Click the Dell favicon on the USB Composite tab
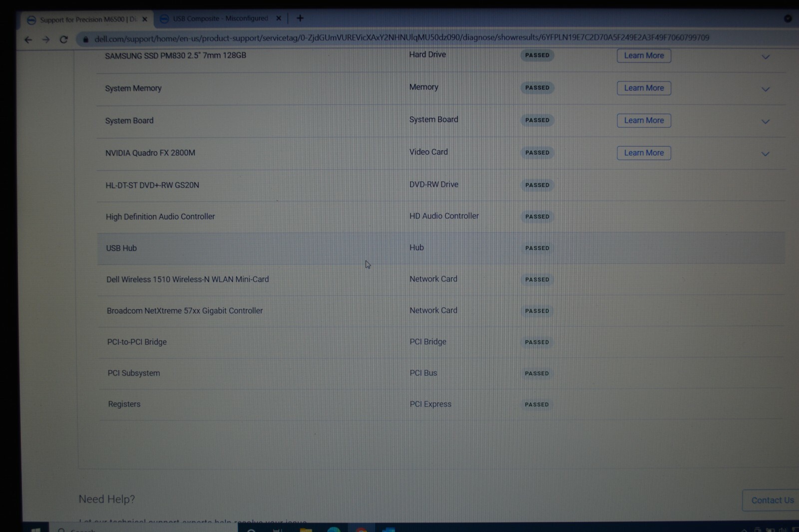 (x=164, y=19)
